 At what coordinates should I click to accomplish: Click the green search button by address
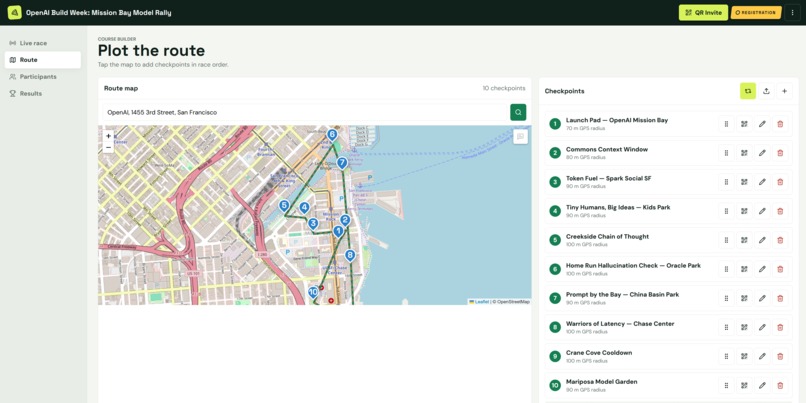pos(518,112)
